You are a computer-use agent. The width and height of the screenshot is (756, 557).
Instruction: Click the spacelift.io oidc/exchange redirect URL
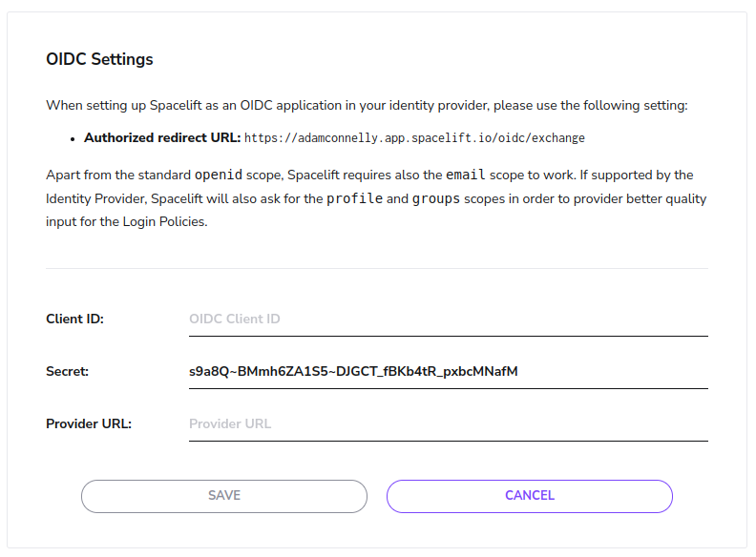tap(414, 138)
